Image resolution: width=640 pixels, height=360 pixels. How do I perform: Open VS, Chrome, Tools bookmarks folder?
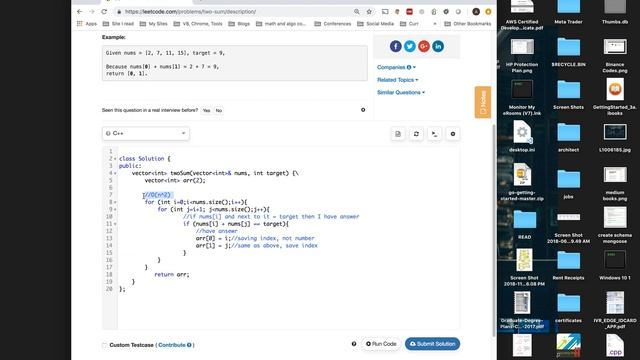point(198,24)
